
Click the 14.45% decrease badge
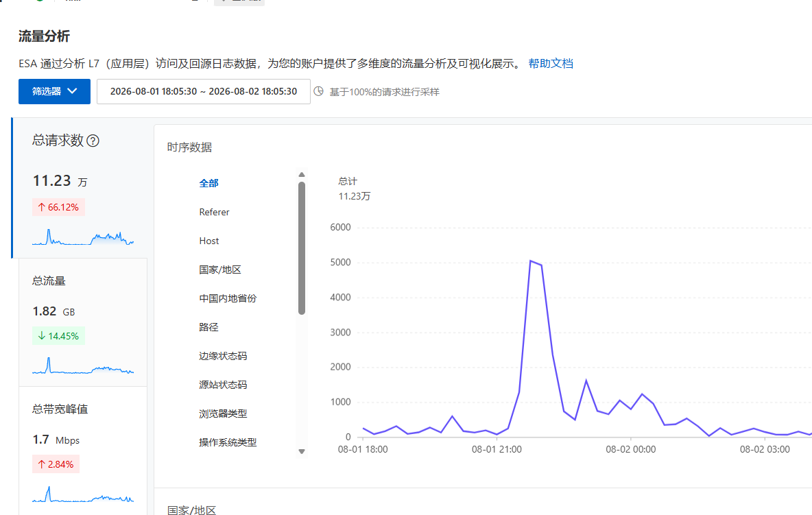coord(58,336)
